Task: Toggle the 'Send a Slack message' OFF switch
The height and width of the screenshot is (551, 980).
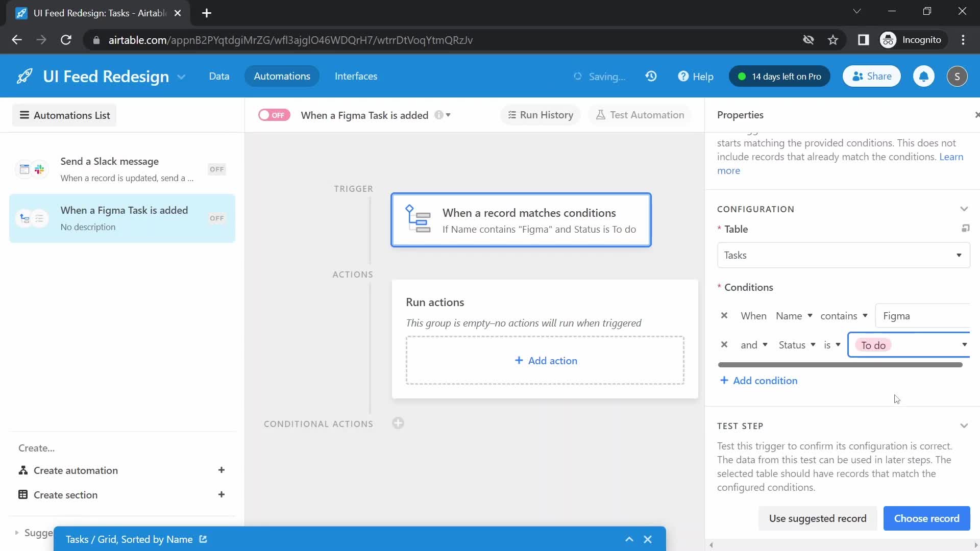Action: point(217,169)
